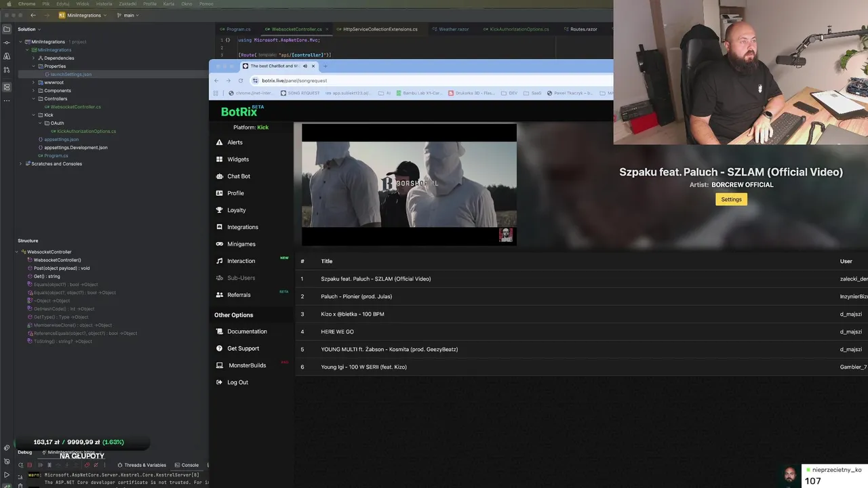Viewport: 868px width, 488px height.
Task: Collapse the Controllers folder
Action: pyautogui.click(x=33, y=99)
